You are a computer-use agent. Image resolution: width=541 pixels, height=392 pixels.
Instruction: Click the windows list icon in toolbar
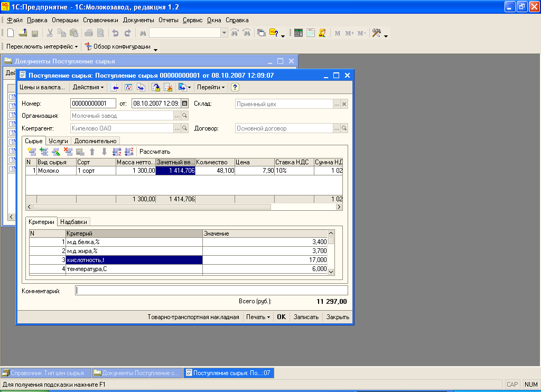point(262,33)
